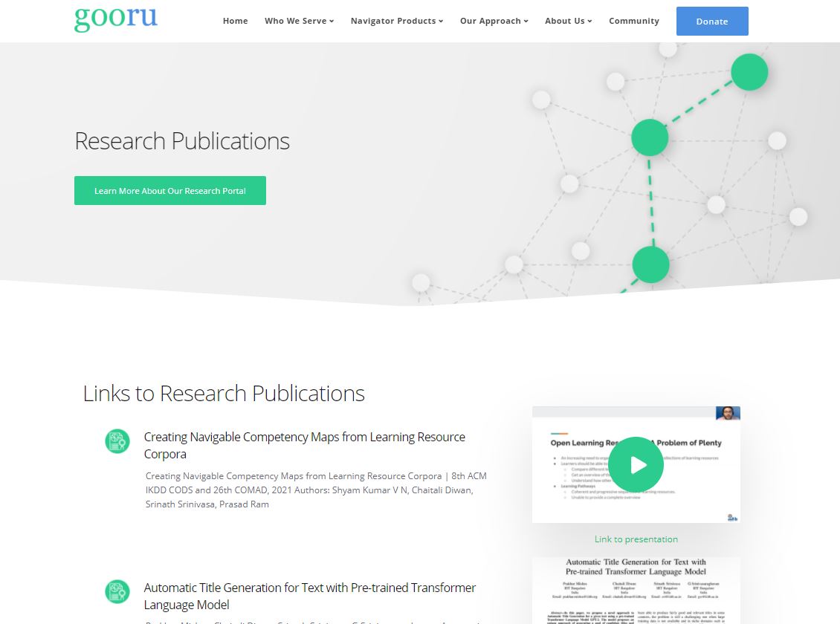
Task: Expand the About Us menu
Action: (569, 21)
